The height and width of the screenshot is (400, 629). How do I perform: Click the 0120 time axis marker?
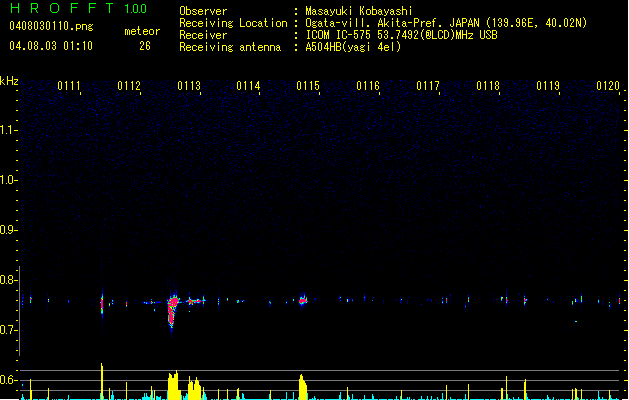coord(608,86)
